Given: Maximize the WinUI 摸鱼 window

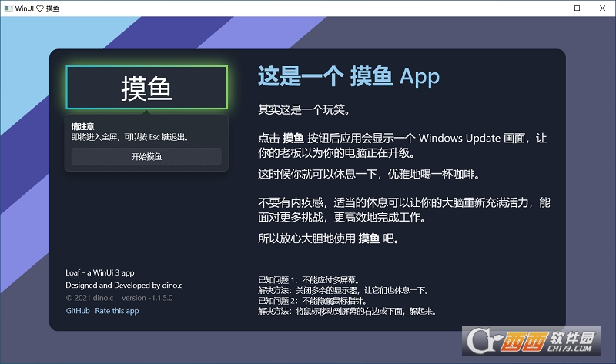Looking at the screenshot, I should [x=577, y=8].
